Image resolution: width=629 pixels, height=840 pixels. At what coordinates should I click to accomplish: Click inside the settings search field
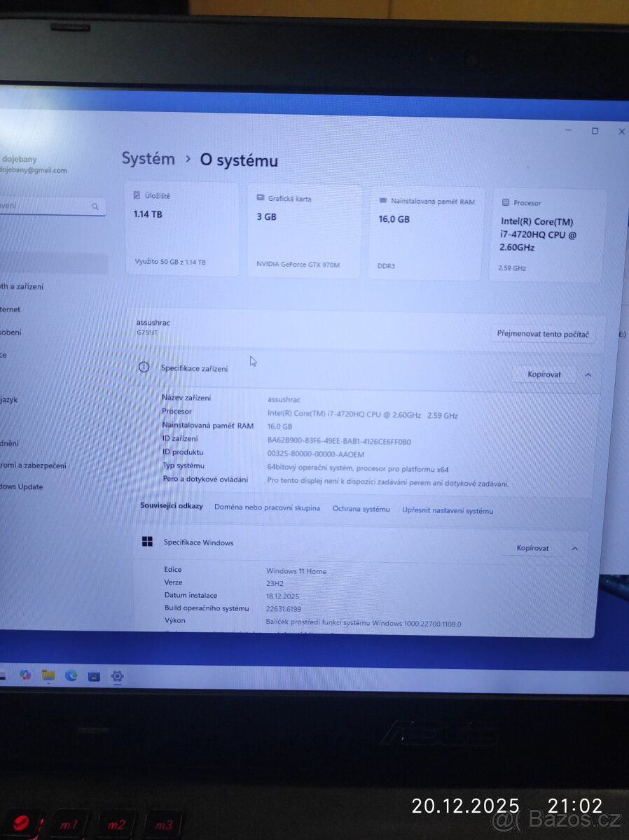(x=42, y=206)
